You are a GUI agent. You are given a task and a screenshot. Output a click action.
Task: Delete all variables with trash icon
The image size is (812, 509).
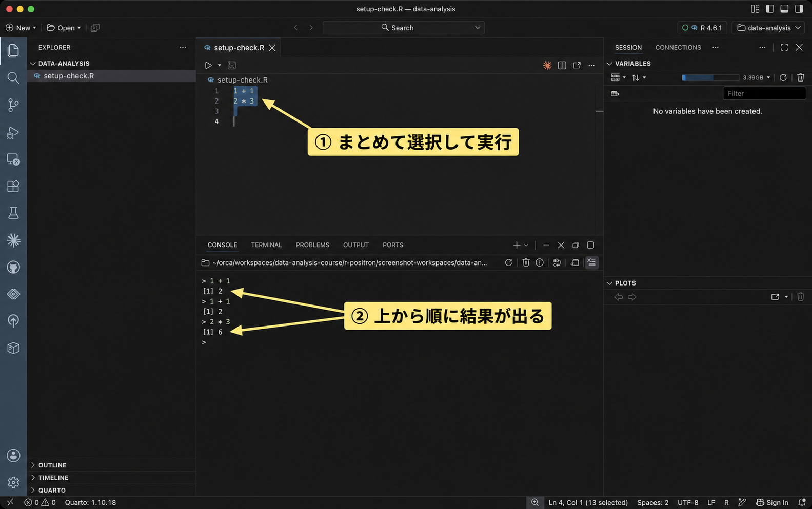[801, 77]
